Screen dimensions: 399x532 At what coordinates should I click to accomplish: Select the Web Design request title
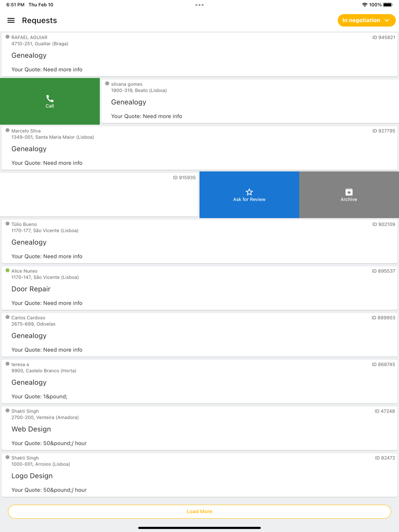pyautogui.click(x=31, y=429)
